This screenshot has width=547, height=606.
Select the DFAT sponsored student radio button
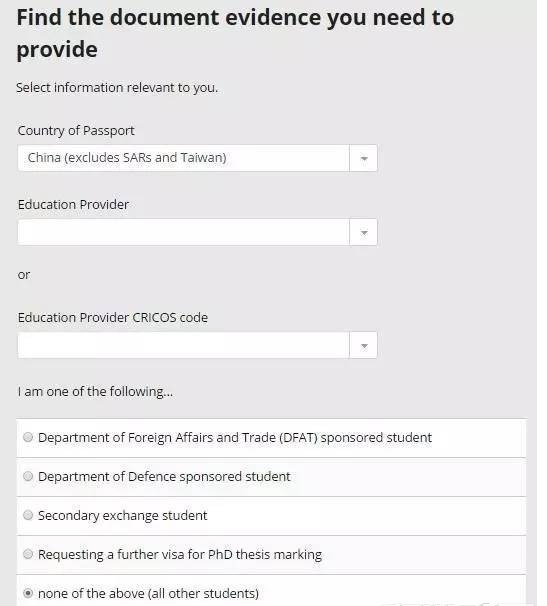point(28,437)
